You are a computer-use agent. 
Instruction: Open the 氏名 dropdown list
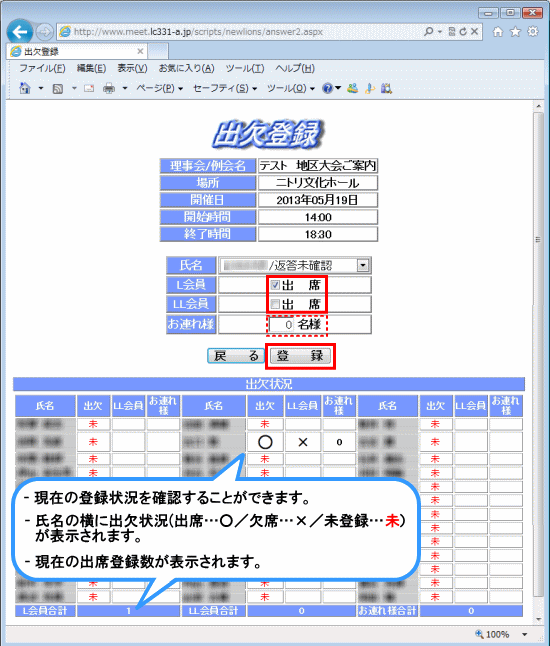(363, 265)
